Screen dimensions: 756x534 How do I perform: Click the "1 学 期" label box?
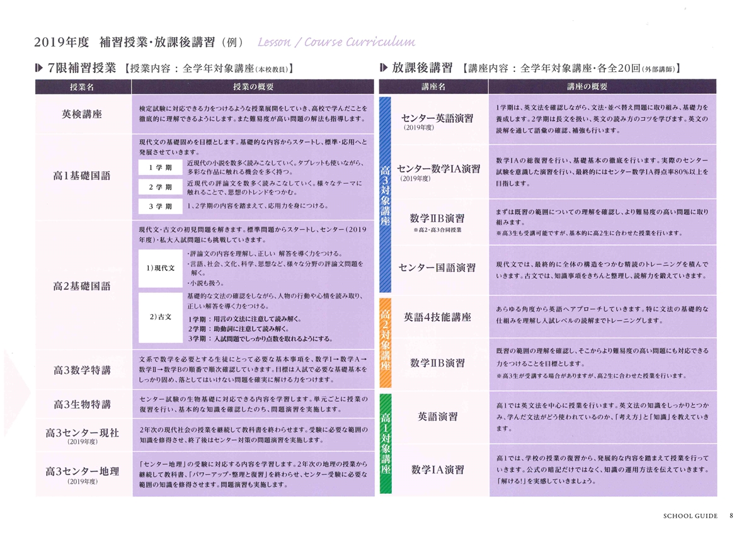[160, 168]
